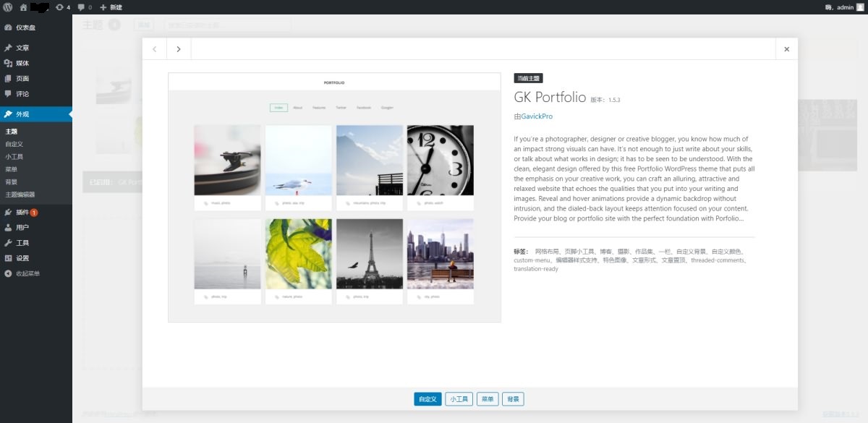Click the 版本: 1.5.3 version text
Viewport: 868px width, 423px height.
605,100
